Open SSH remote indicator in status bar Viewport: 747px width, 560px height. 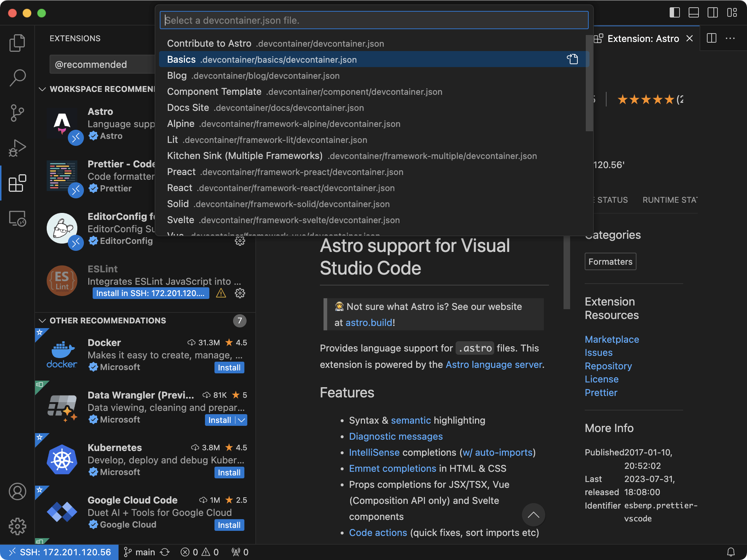click(59, 552)
